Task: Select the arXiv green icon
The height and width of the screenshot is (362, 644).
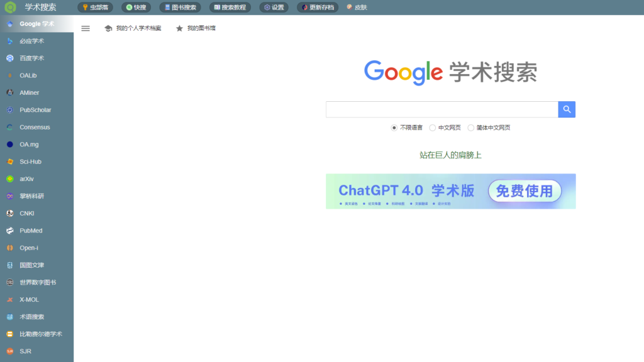Action: coord(10,179)
